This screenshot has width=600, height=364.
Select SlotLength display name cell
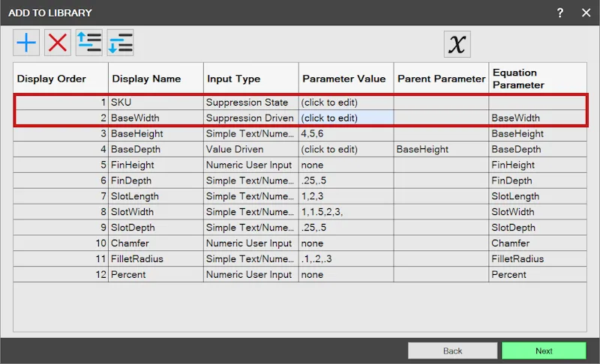[x=156, y=196]
